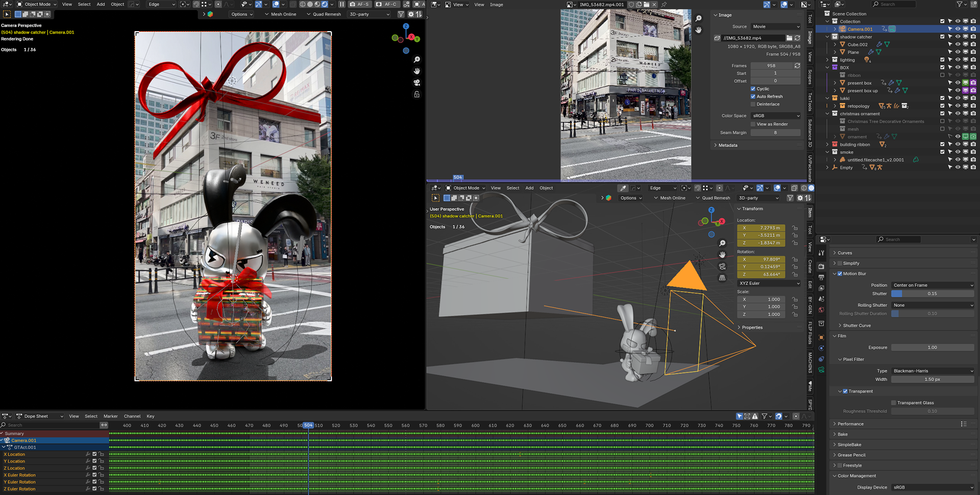Disable Auto Refresh checkbox
This screenshot has width=980, height=495.
pos(753,97)
